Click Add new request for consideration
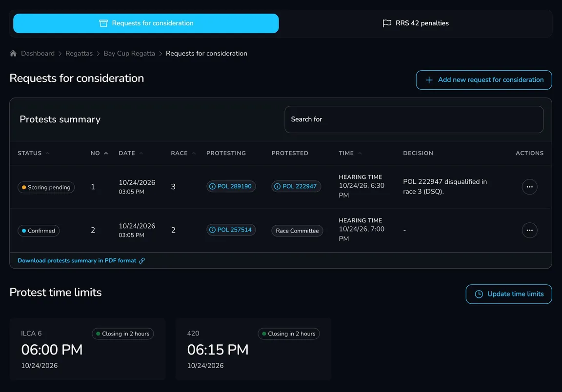562x392 pixels. click(x=483, y=80)
